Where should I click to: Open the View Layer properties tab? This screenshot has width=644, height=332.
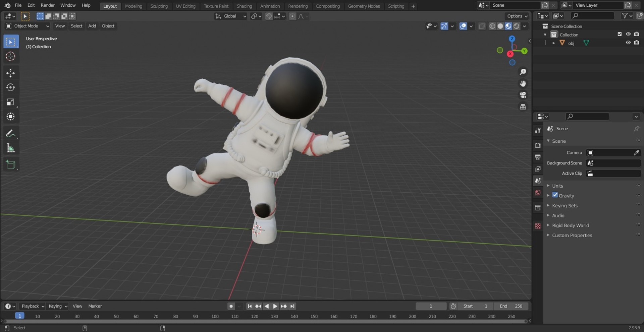click(538, 169)
